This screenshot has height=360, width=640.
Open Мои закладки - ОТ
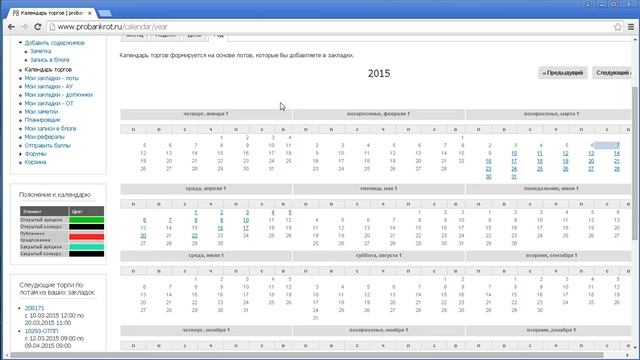click(49, 103)
